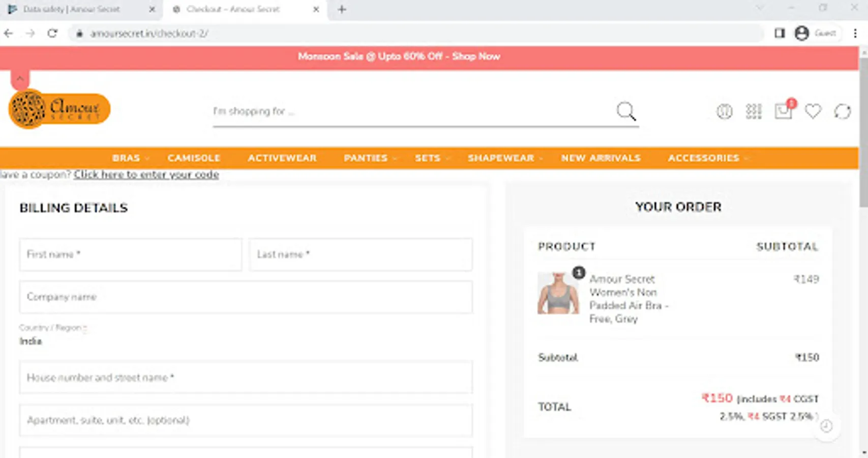
Task: Close the Data safety tab
Action: pos(152,9)
